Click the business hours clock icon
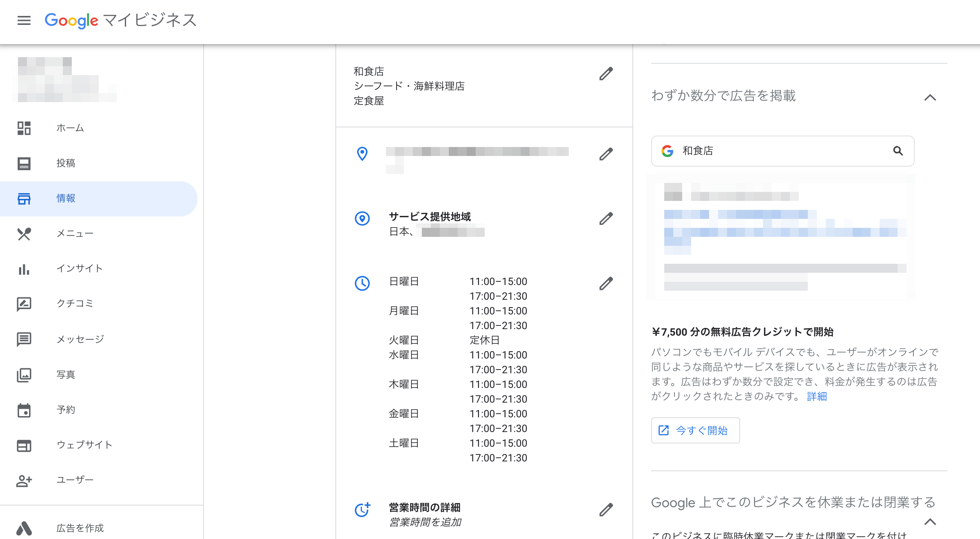The width and height of the screenshot is (980, 539). (362, 283)
